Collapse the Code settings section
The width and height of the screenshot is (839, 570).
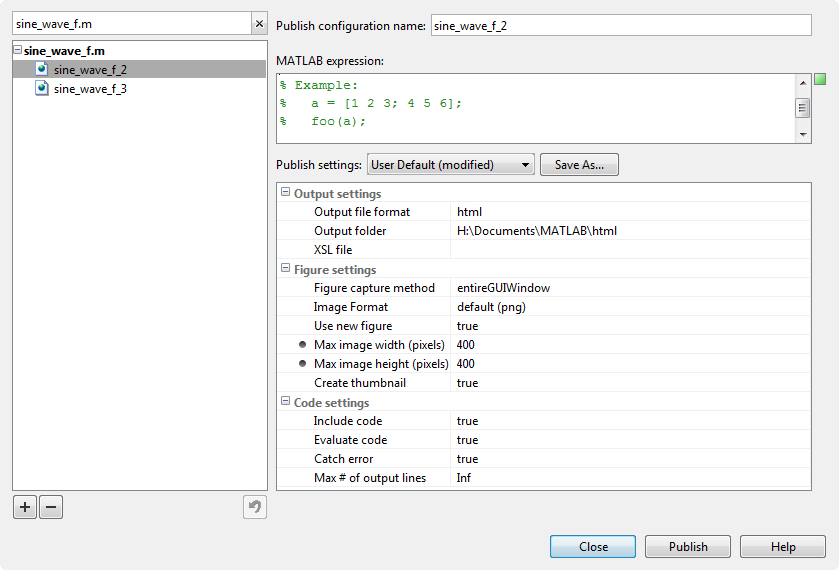(285, 400)
